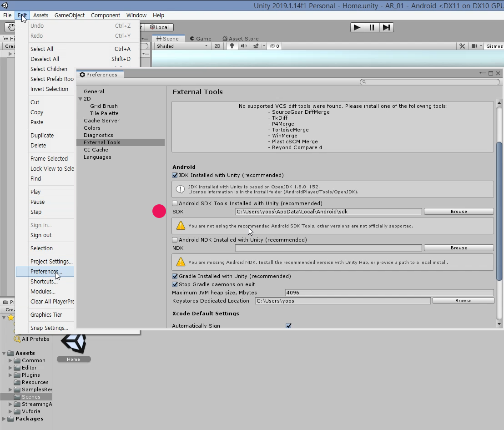The height and width of the screenshot is (430, 504).
Task: Click the Pause button in Unity toolbar
Action: pyautogui.click(x=372, y=27)
